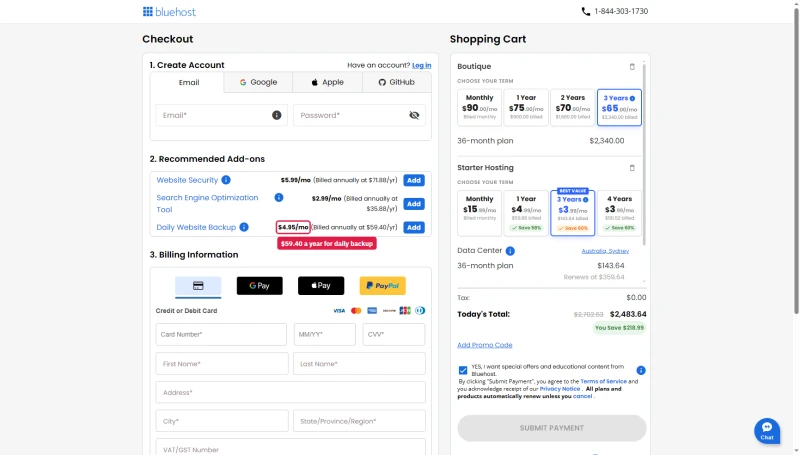This screenshot has width=800, height=455.
Task: Add Daily Website Backup add-on
Action: tap(414, 227)
